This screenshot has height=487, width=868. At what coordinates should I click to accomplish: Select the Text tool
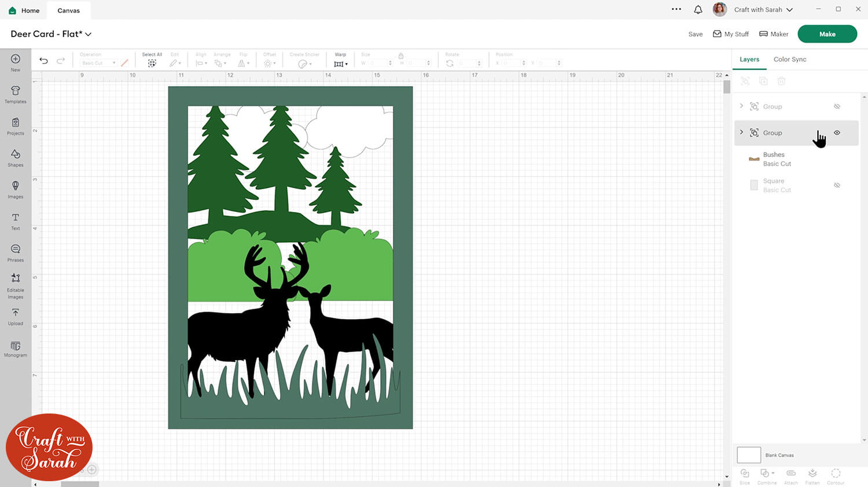[16, 221]
